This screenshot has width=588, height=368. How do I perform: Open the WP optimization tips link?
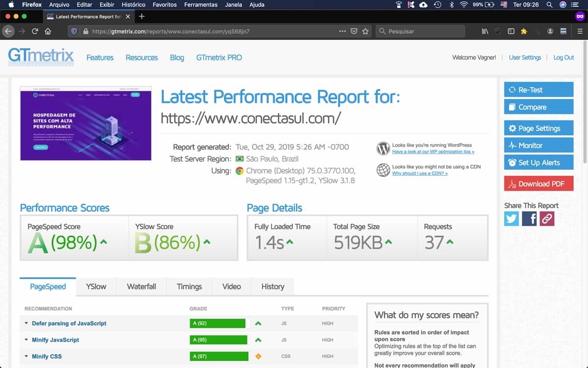433,152
